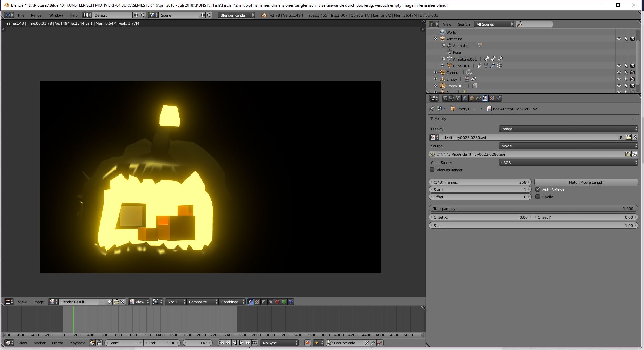Toggle automatic keyframe recording (red dot)
644x350 pixels.
point(307,343)
